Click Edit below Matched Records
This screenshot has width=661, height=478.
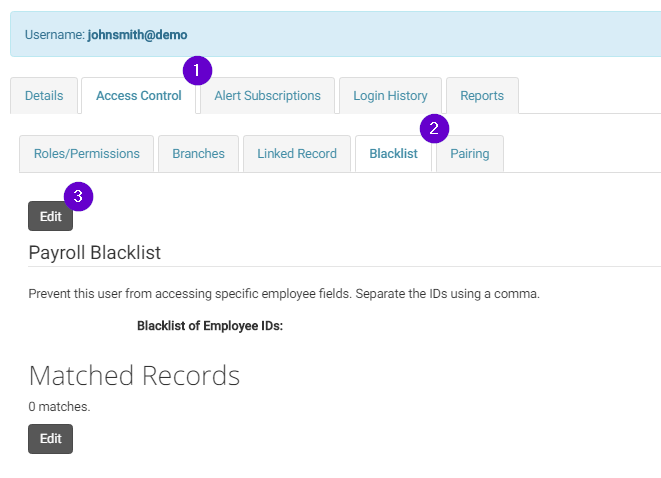[51, 439]
